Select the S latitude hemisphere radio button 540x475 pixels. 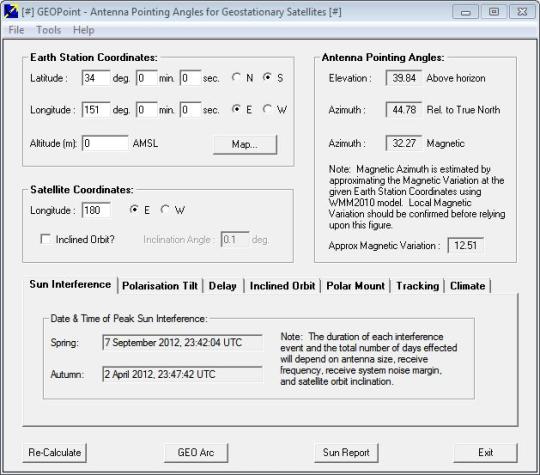[267, 77]
